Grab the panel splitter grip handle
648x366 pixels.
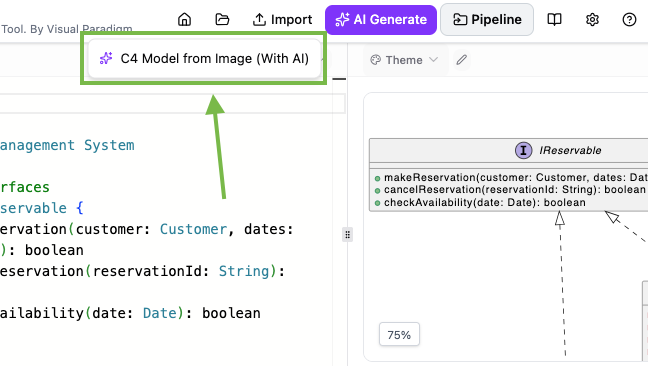tap(348, 235)
